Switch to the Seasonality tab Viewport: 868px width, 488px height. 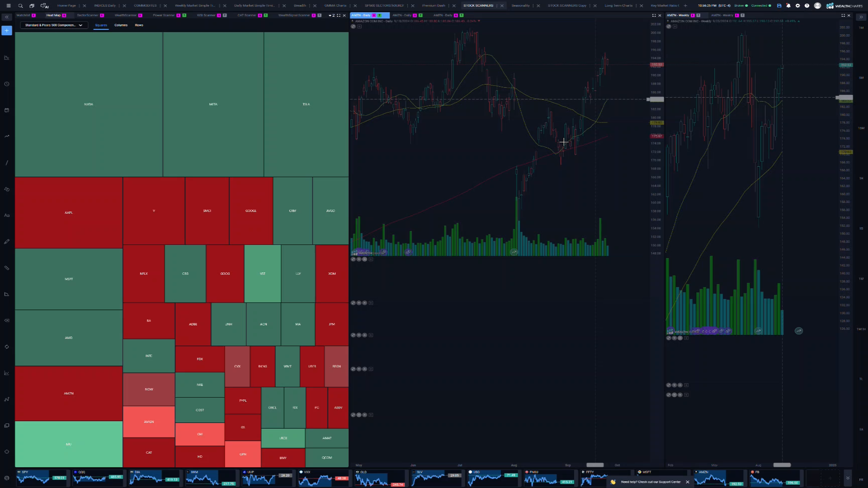point(520,6)
